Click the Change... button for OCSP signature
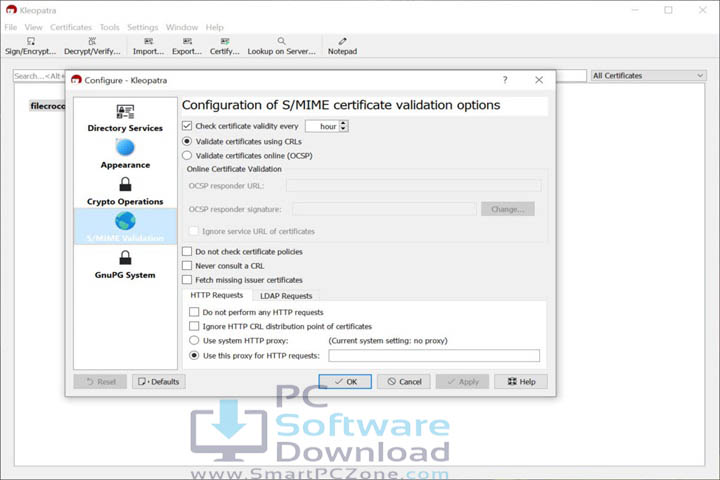720x480 pixels. click(x=507, y=209)
